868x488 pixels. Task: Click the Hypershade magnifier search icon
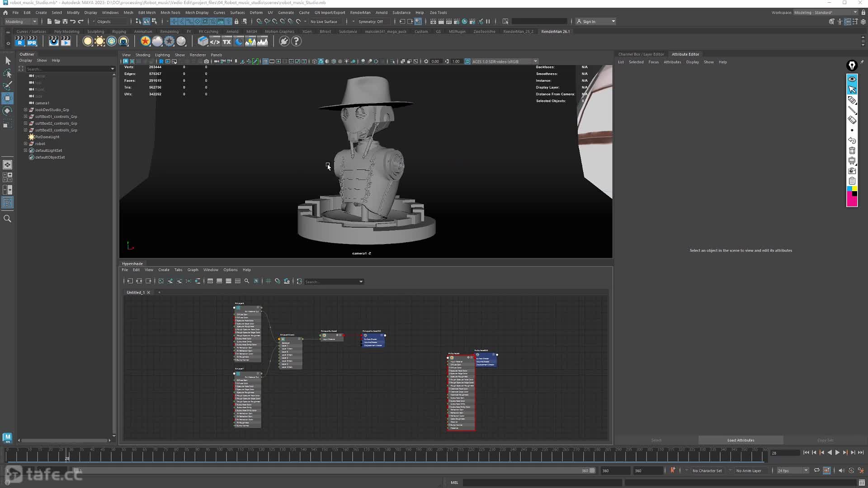[247, 281]
